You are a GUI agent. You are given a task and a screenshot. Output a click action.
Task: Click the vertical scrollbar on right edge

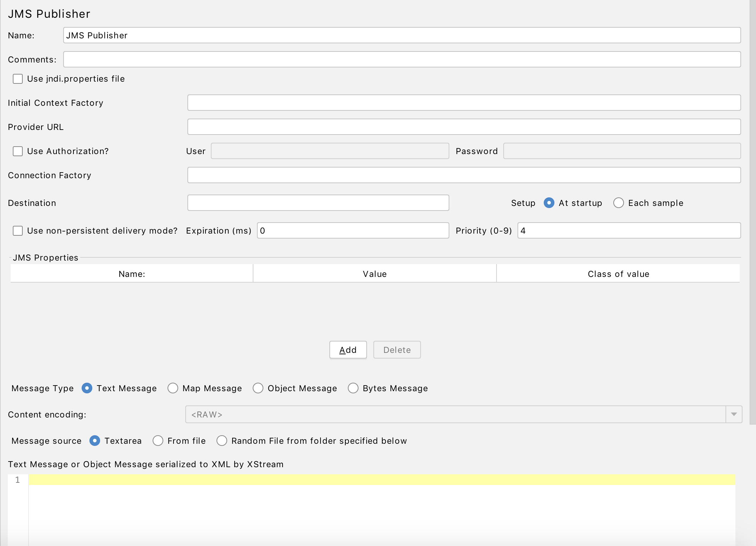(x=752, y=213)
